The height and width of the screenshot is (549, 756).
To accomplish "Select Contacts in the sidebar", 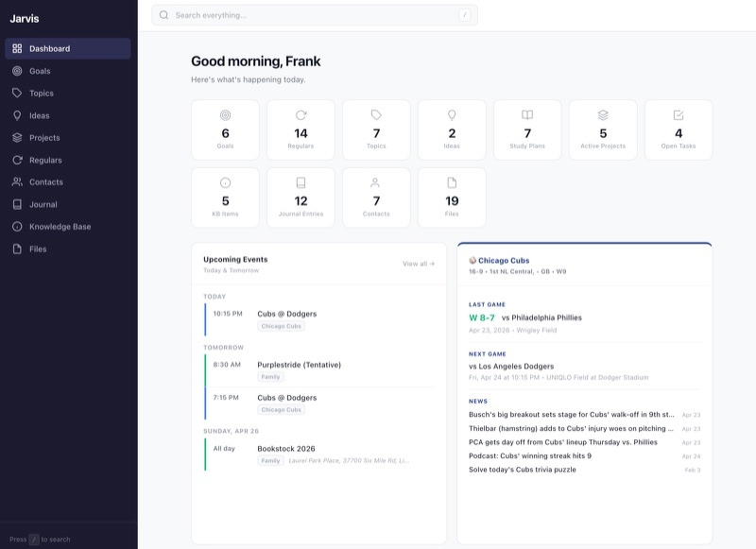I will point(46,182).
